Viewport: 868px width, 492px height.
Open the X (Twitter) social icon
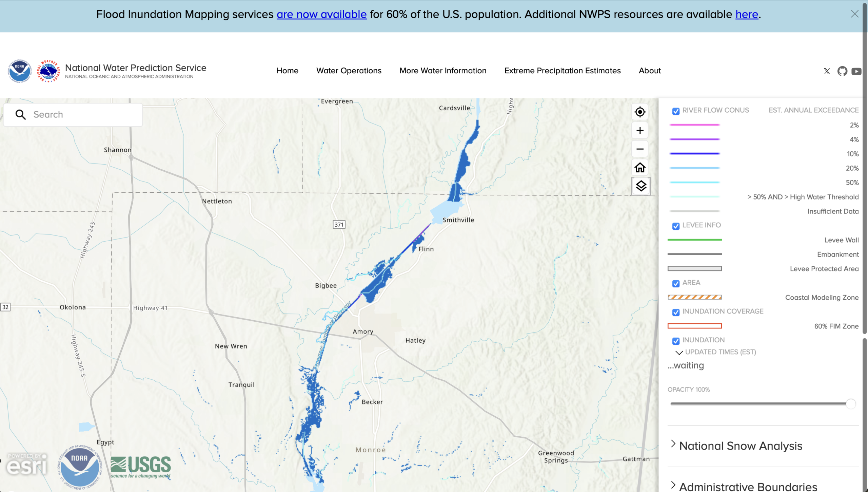click(x=827, y=71)
